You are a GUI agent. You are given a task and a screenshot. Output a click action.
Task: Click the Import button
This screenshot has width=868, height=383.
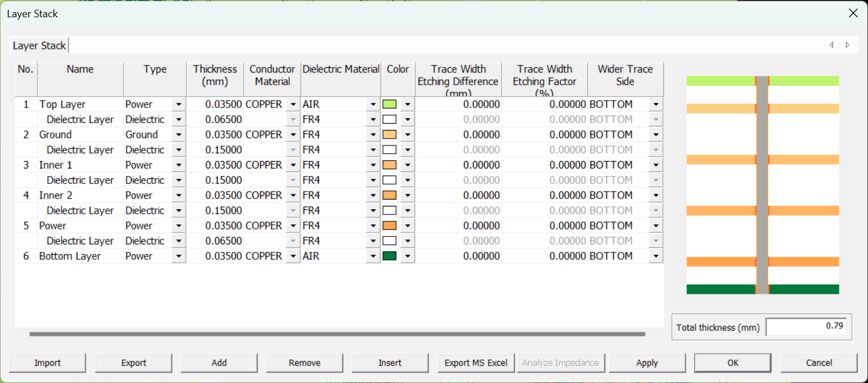tap(48, 363)
